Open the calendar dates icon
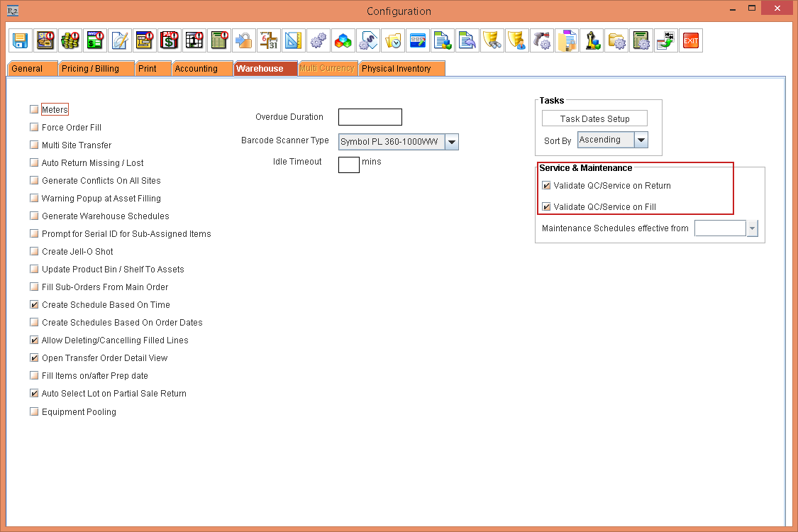Screen dimensions: 798x532 pyautogui.click(x=269, y=40)
